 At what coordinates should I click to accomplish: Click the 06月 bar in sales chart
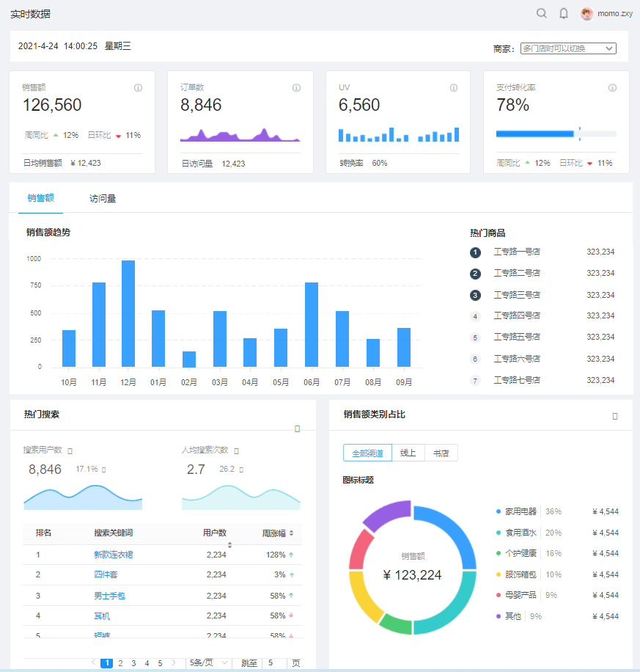pos(312,325)
